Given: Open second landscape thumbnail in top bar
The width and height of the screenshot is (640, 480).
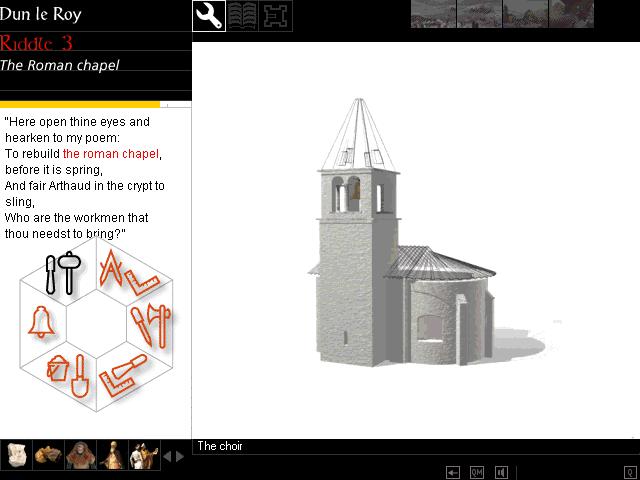Looking at the screenshot, I should click(x=479, y=14).
